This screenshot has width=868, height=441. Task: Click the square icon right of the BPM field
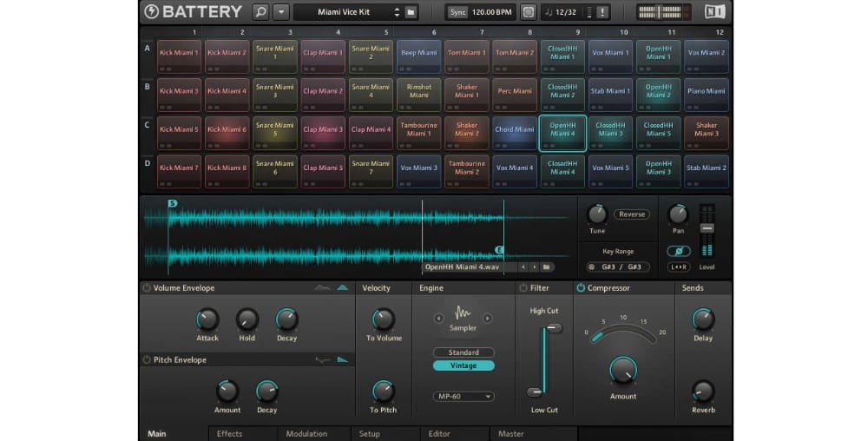pyautogui.click(x=528, y=12)
